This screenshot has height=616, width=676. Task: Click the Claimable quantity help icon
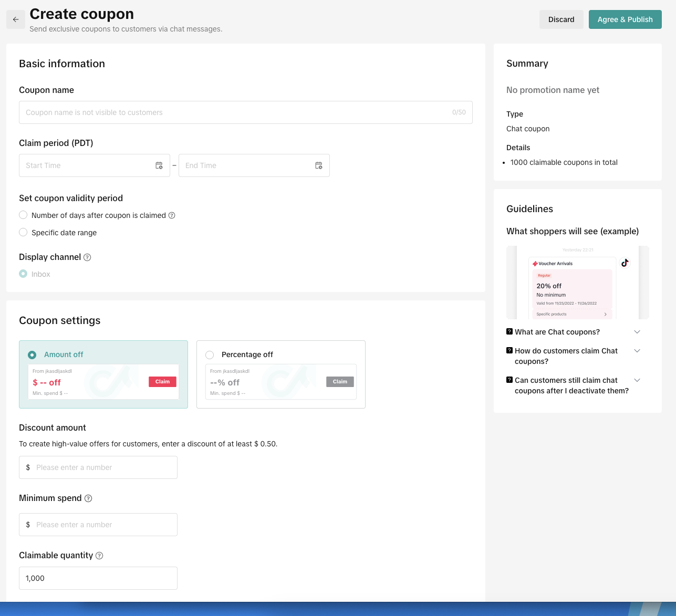click(99, 556)
